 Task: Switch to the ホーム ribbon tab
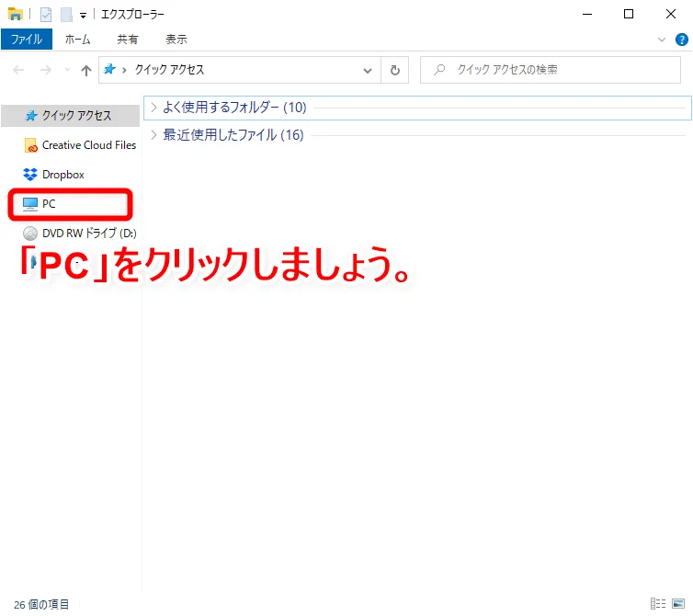click(x=78, y=40)
